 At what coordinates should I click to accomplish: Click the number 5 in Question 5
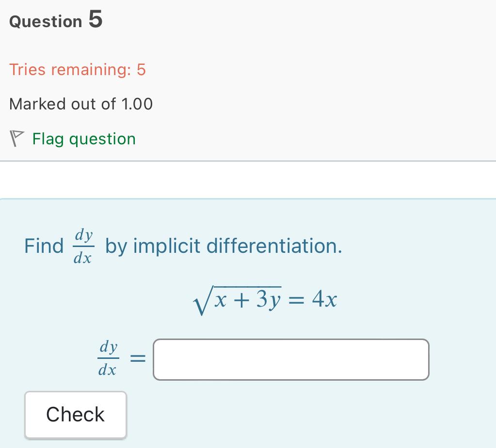click(x=96, y=19)
